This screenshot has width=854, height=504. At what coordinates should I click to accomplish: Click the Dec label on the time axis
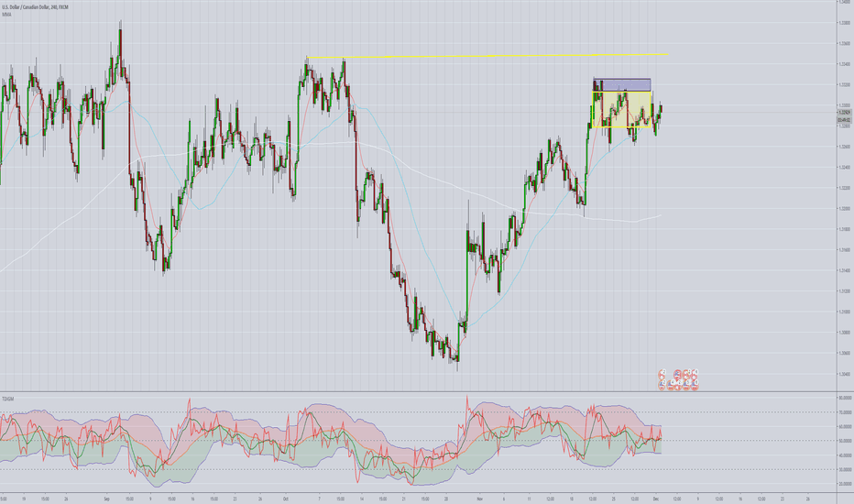pos(656,499)
